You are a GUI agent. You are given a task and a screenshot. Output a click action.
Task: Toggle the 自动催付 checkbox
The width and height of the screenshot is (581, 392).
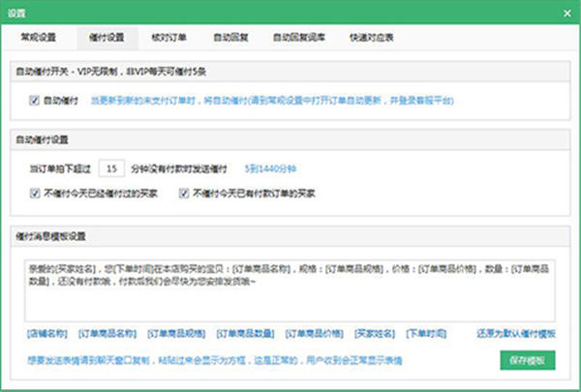coord(34,100)
